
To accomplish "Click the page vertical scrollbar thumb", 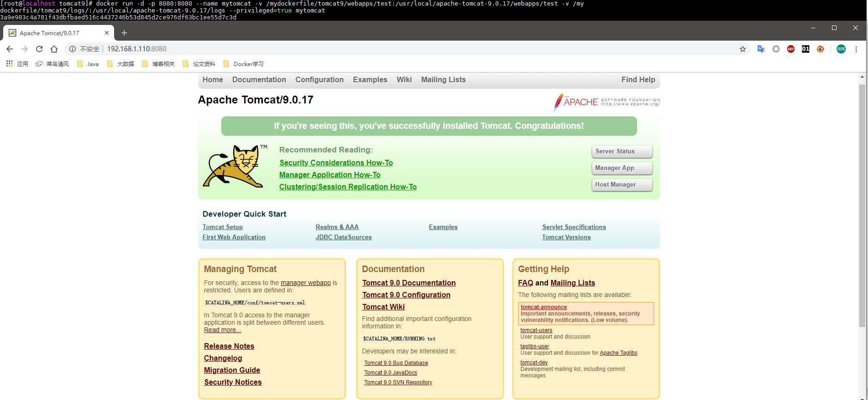I will tap(862, 206).
